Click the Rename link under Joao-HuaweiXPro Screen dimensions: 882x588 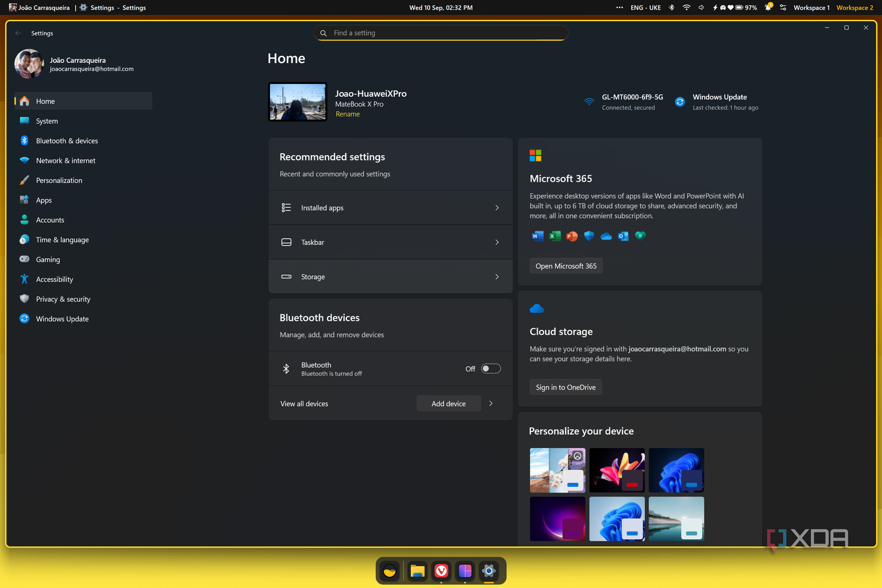347,114
